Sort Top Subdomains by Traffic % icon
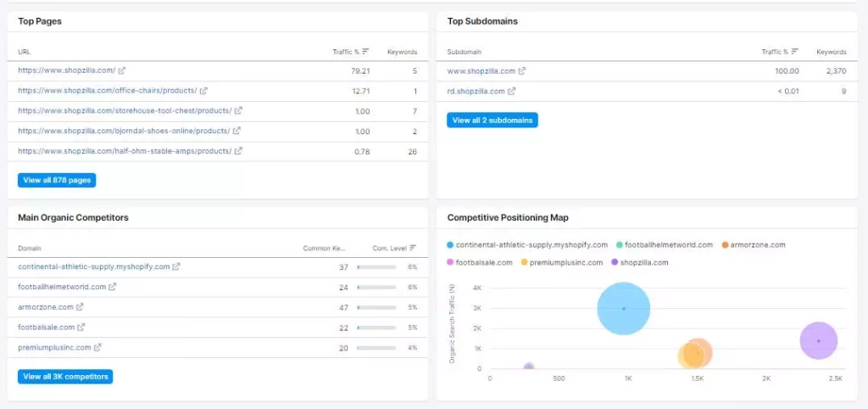Screen dimensions: 868x409 (795, 52)
